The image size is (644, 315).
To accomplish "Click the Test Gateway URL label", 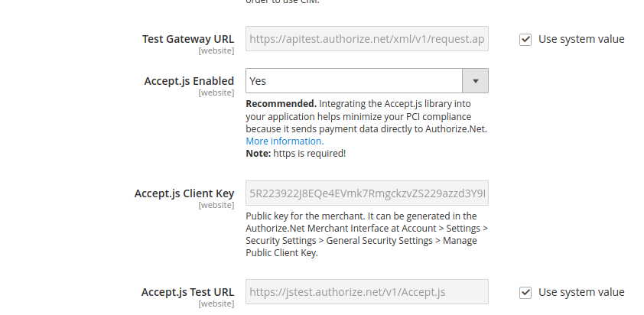I will pos(188,39).
